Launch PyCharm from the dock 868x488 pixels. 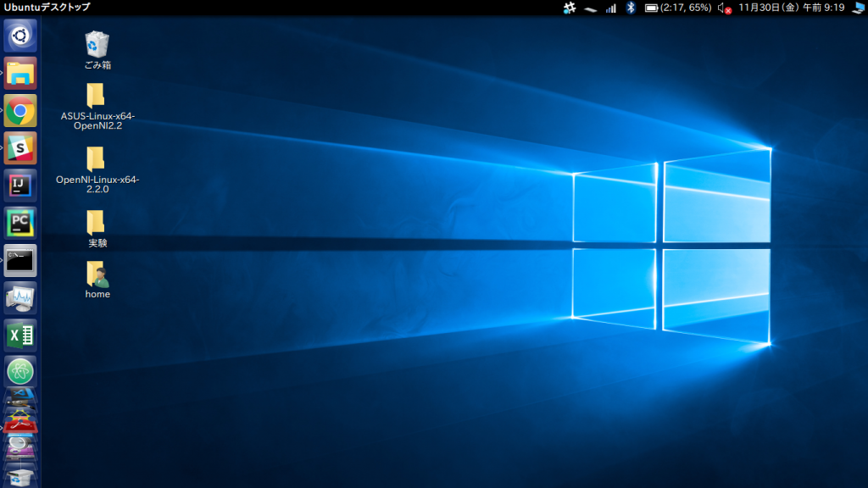click(x=20, y=223)
